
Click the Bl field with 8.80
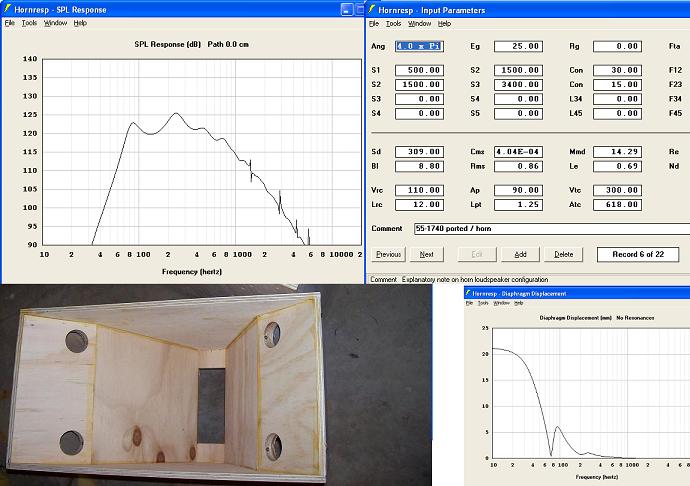[419, 166]
